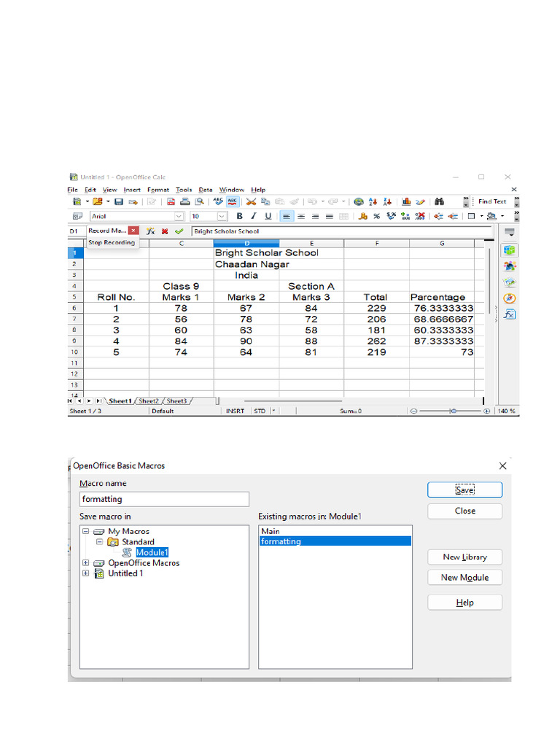Image resolution: width=560 pixels, height=747 pixels.
Task: Click the Sort Ascending icon
Action: [x=373, y=201]
